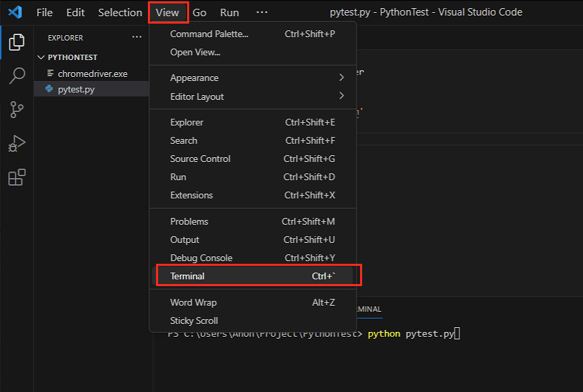Viewport: 583px width, 392px height.
Task: Open Source Control icon in activity bar
Action: pos(16,109)
